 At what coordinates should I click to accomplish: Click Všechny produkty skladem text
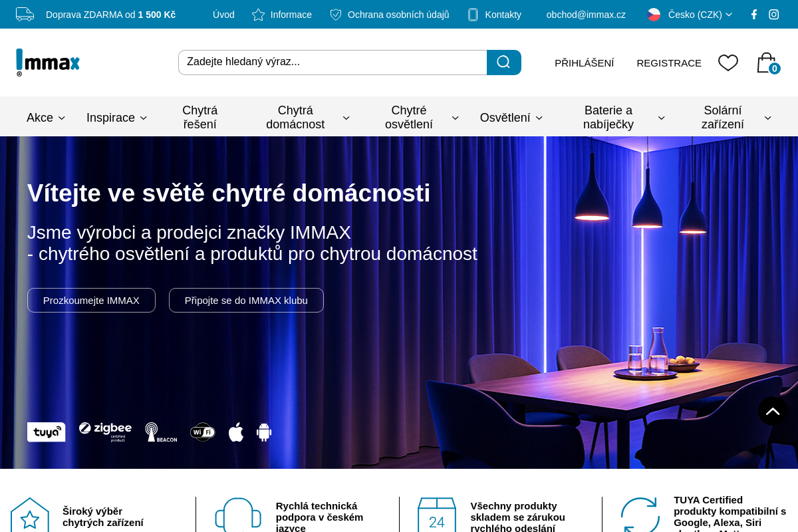point(518,517)
